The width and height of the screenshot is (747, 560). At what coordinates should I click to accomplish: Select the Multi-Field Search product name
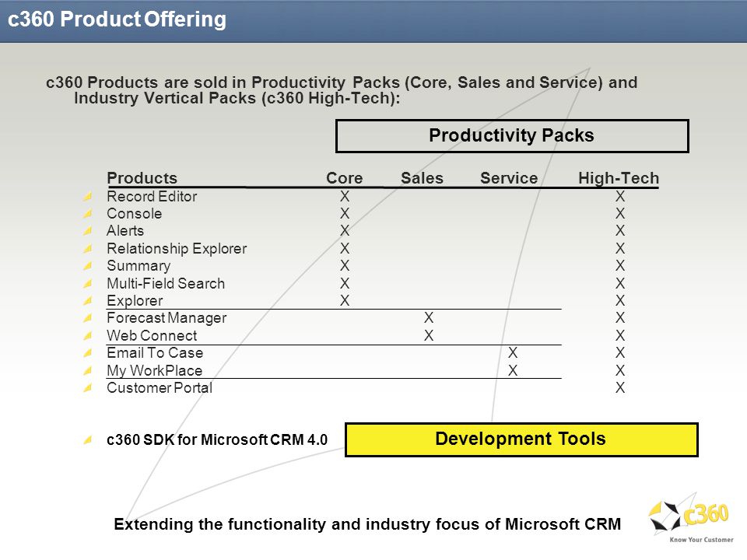click(166, 283)
